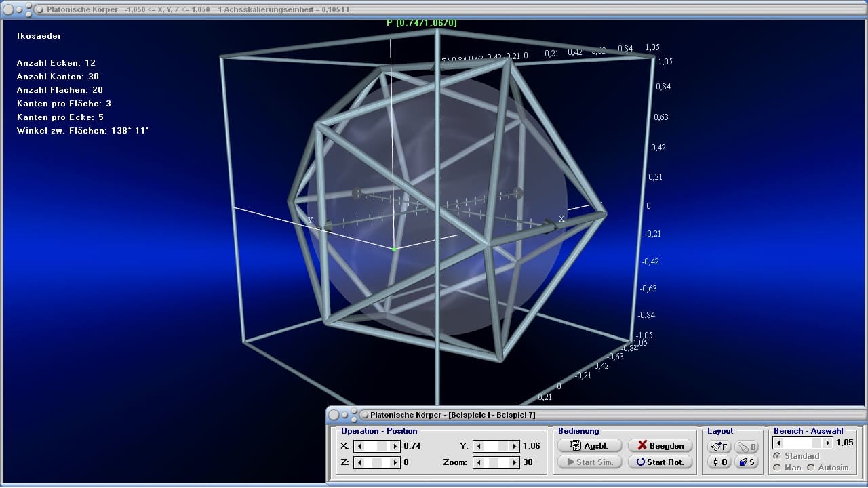Increase Z position with right arrow
The height and width of the screenshot is (488, 868).
point(396,462)
